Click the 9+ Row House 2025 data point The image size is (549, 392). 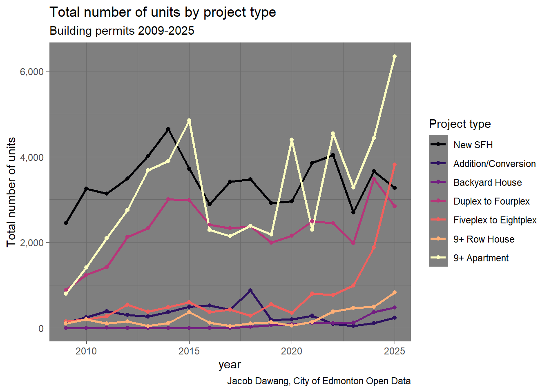click(x=395, y=292)
